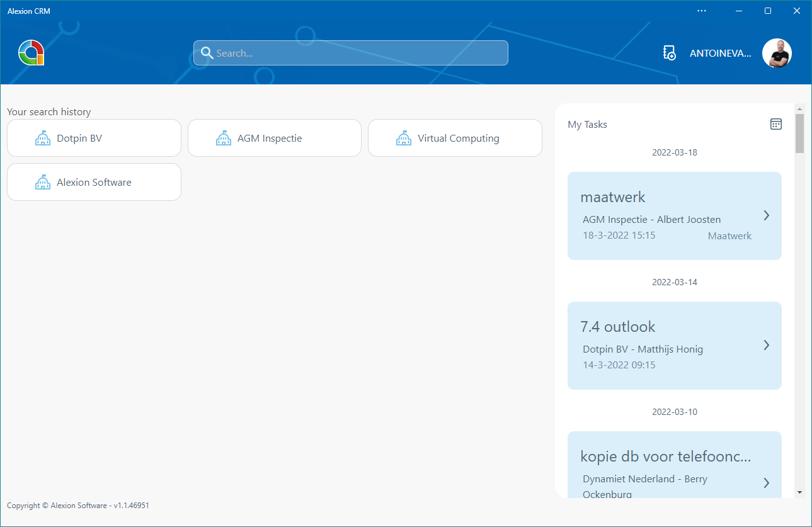Click AGM Inspectie - Albert Joosten text
Viewport: 812px width, 527px height.
[651, 220]
